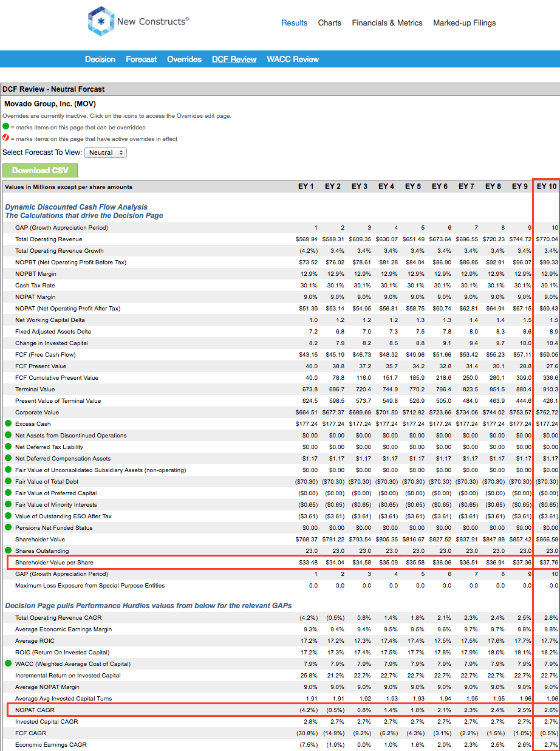Click the $866.58 shareholder value cell
The image size is (560, 751).
(x=547, y=539)
